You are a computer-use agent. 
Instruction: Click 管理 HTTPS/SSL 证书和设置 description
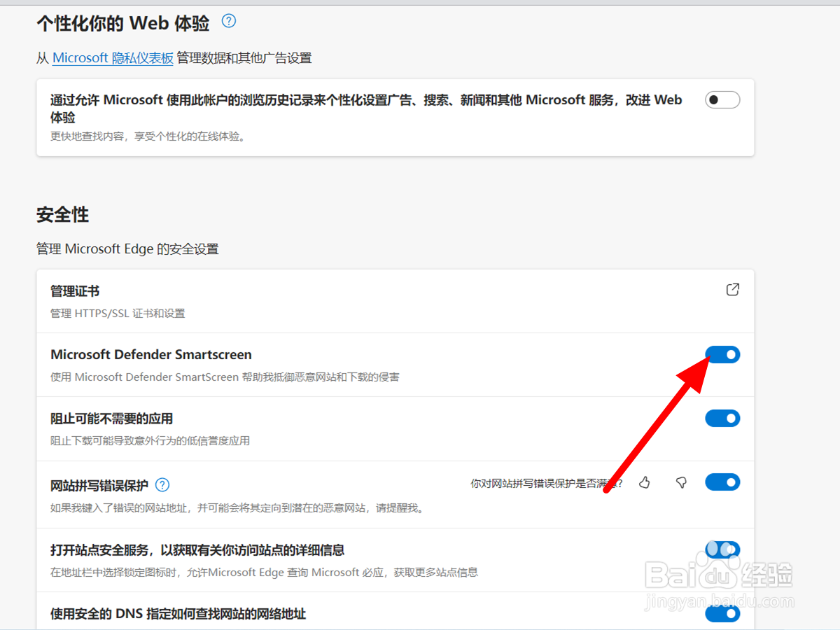118,313
